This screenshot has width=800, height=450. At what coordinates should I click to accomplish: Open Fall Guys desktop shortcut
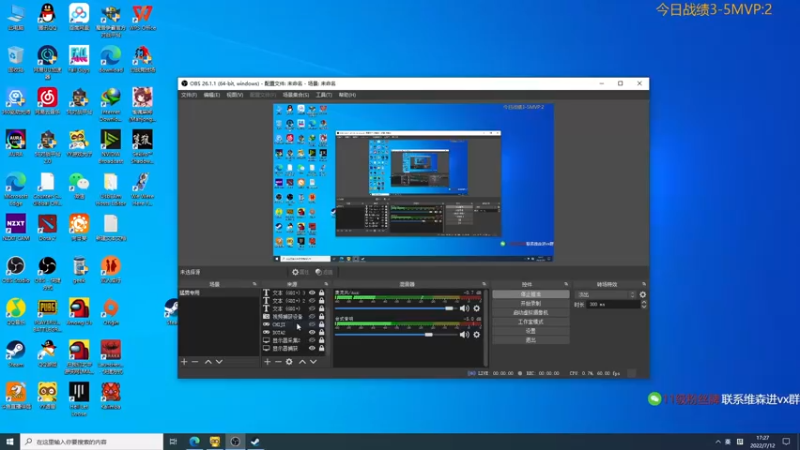click(x=79, y=59)
